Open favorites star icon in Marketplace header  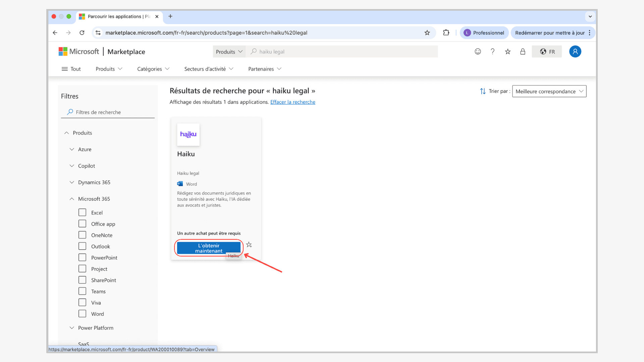click(507, 52)
